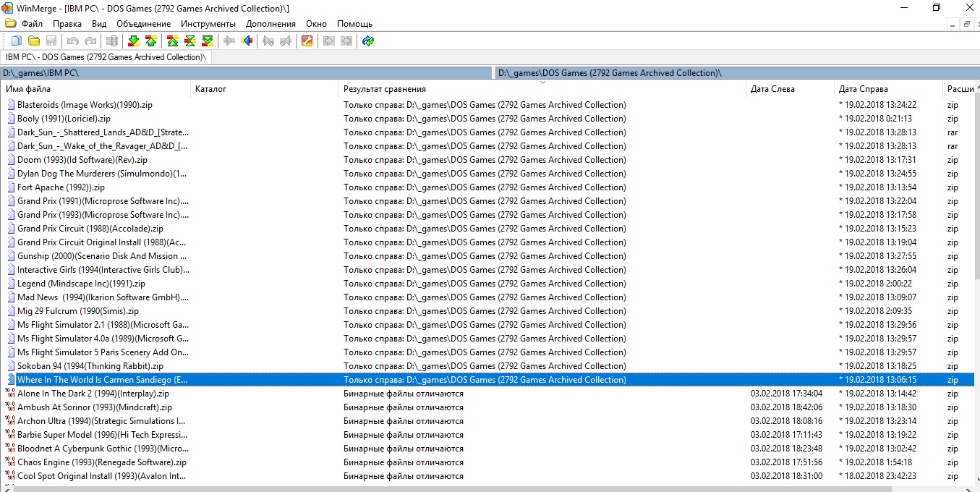Screen dimensions: 980x492
Task: Select the Bloodnet A Cyberpunk Gothic file
Action: pyautogui.click(x=103, y=449)
